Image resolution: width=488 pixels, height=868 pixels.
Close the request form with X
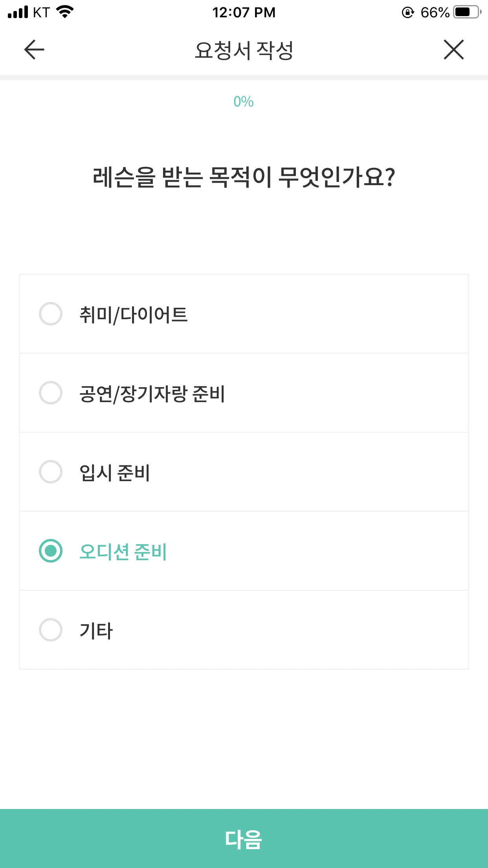(x=454, y=50)
